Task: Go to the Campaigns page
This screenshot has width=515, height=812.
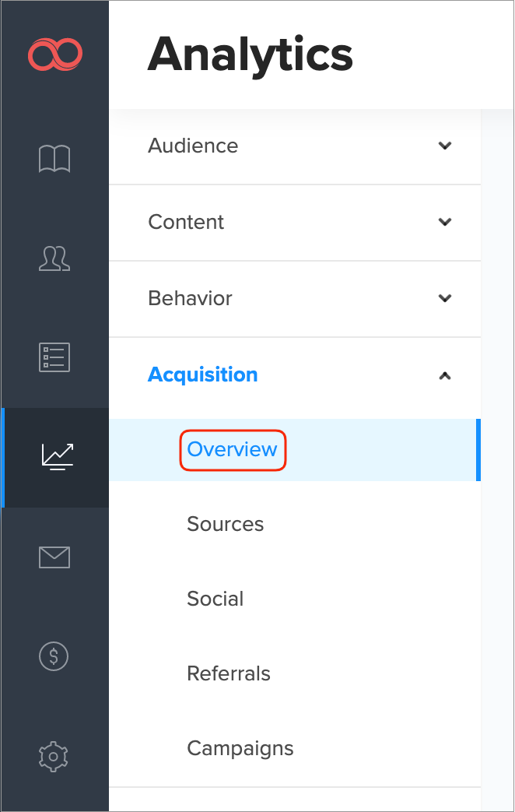Action: click(x=240, y=748)
